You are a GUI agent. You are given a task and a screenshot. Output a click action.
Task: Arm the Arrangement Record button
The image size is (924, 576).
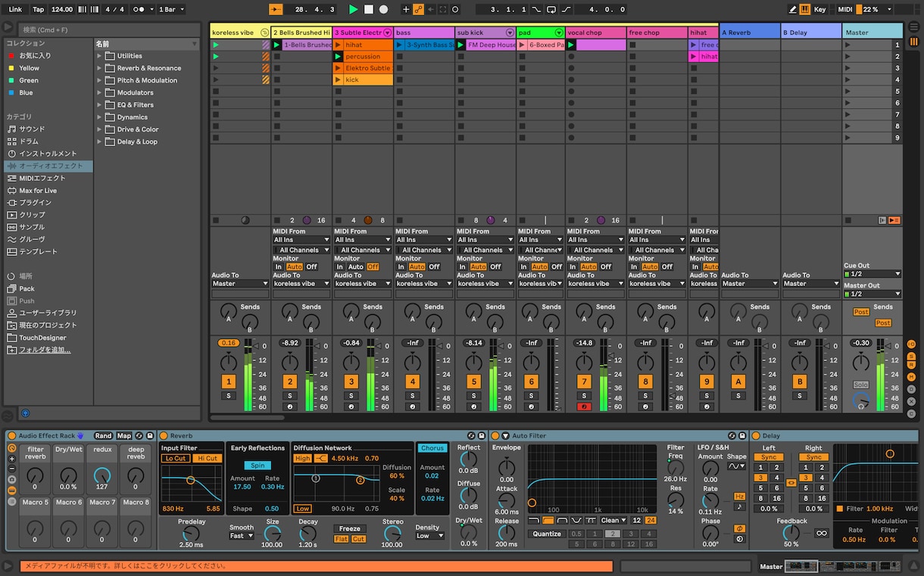click(x=383, y=9)
